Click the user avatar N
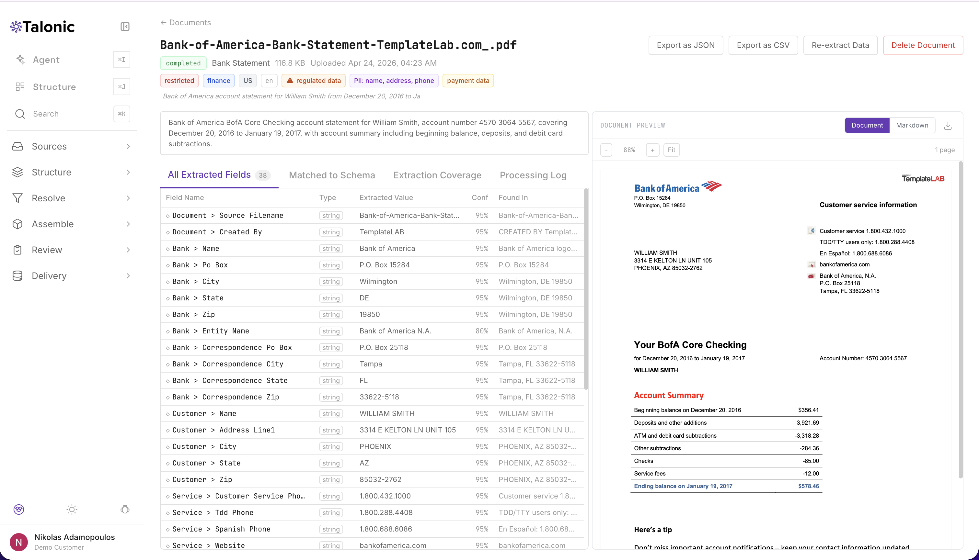979x560 pixels. pos(18,542)
